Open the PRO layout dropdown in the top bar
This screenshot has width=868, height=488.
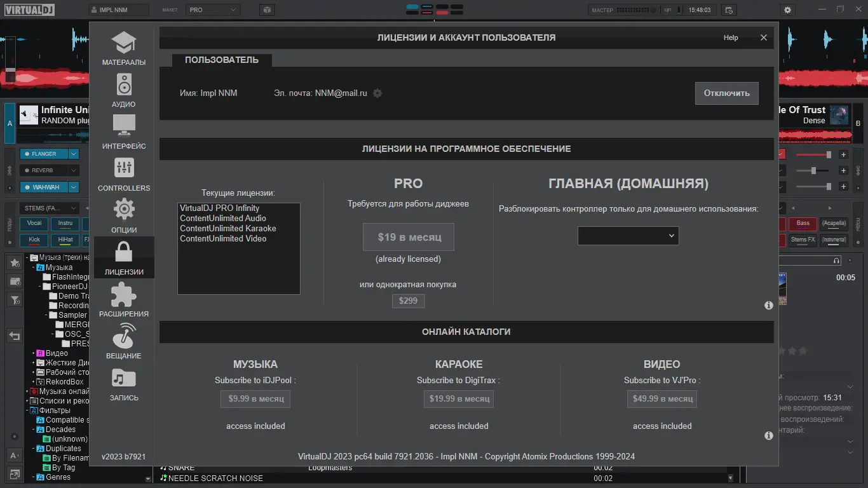pos(213,10)
